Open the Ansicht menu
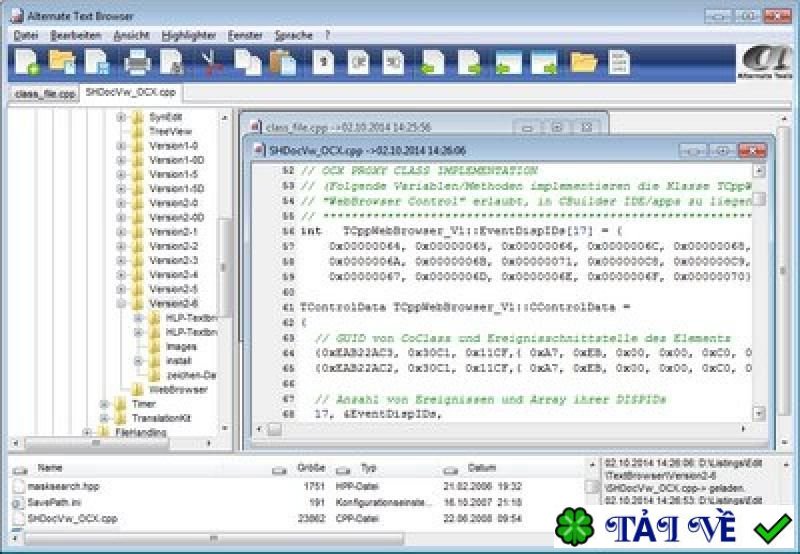Image resolution: width=800 pixels, height=554 pixels. [131, 35]
